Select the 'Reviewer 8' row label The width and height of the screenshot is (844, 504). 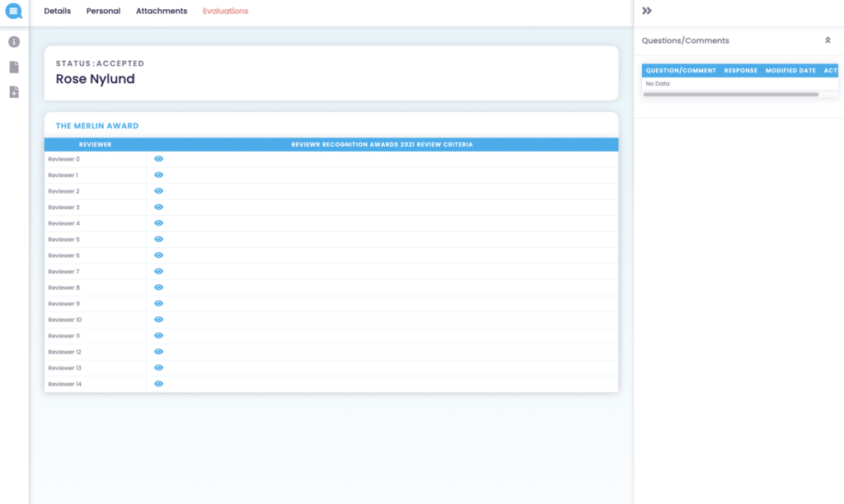[x=64, y=287]
